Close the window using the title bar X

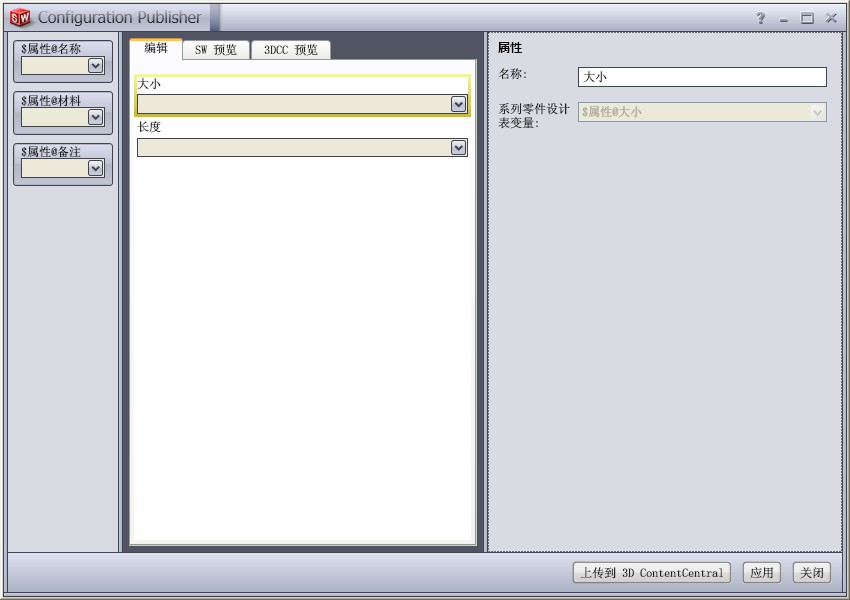point(831,19)
